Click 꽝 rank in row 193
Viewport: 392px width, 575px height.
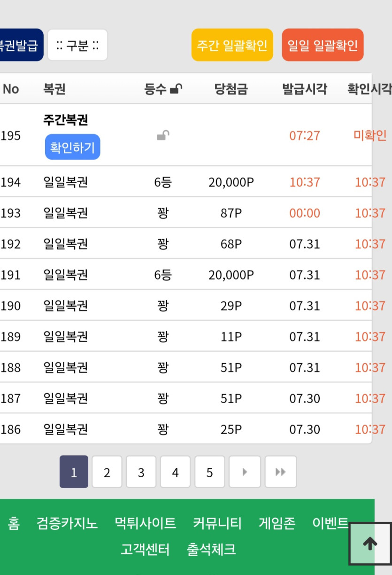(163, 213)
